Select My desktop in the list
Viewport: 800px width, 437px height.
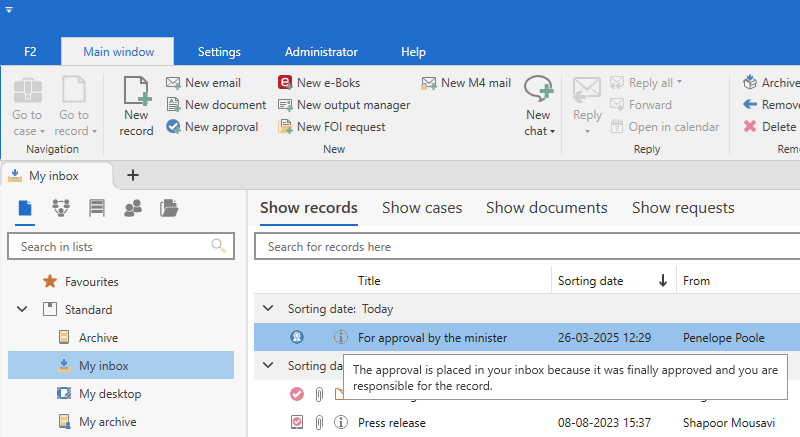click(110, 394)
